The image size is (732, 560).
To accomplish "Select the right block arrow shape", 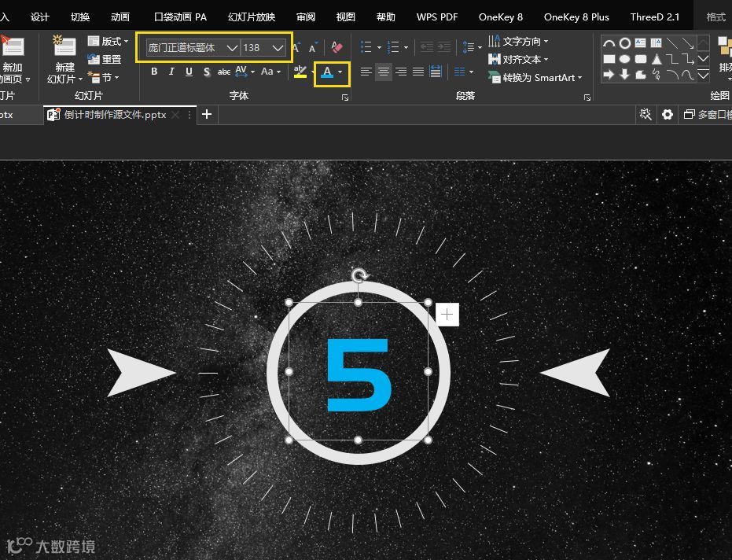I will tap(609, 74).
